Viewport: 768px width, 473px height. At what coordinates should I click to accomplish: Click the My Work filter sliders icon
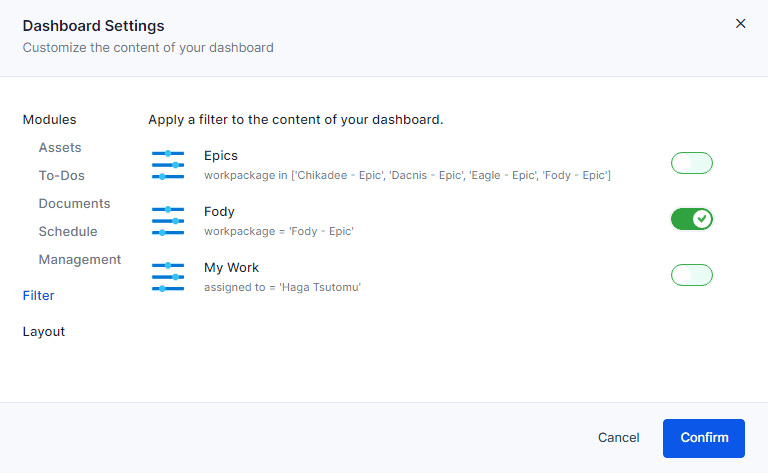click(x=168, y=276)
